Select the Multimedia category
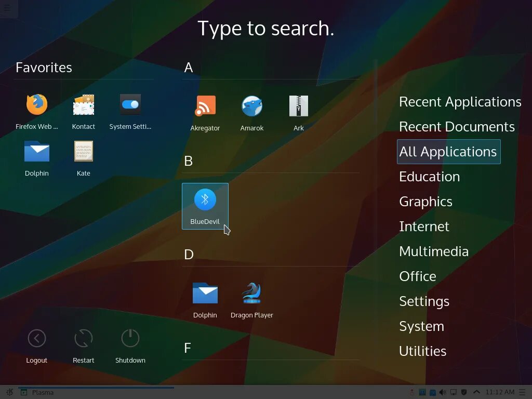This screenshot has width=532, height=399. [x=434, y=251]
